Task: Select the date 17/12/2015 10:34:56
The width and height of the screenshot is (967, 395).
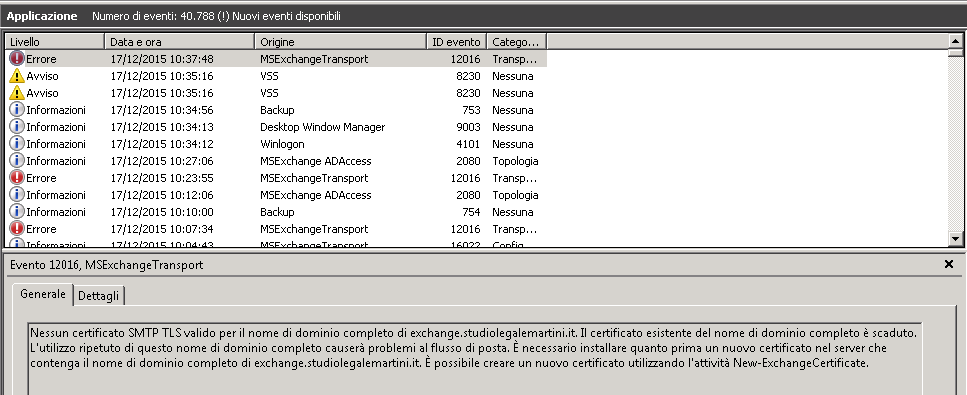Action: pyautogui.click(x=162, y=110)
